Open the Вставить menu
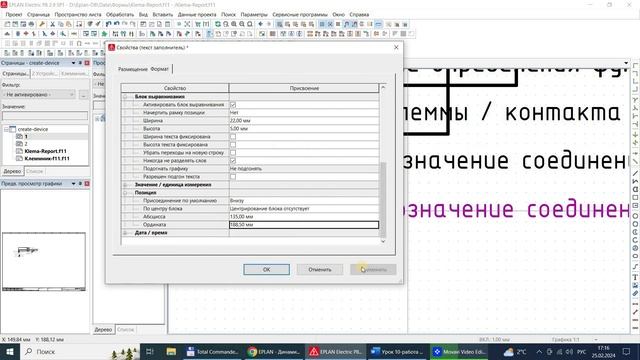Image resolution: width=640 pixels, height=360 pixels. click(162, 14)
